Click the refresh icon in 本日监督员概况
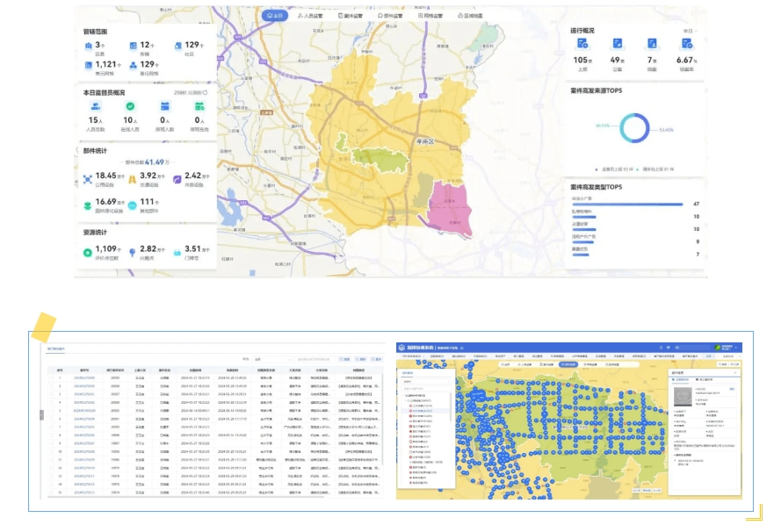774x532 pixels. (x=207, y=92)
